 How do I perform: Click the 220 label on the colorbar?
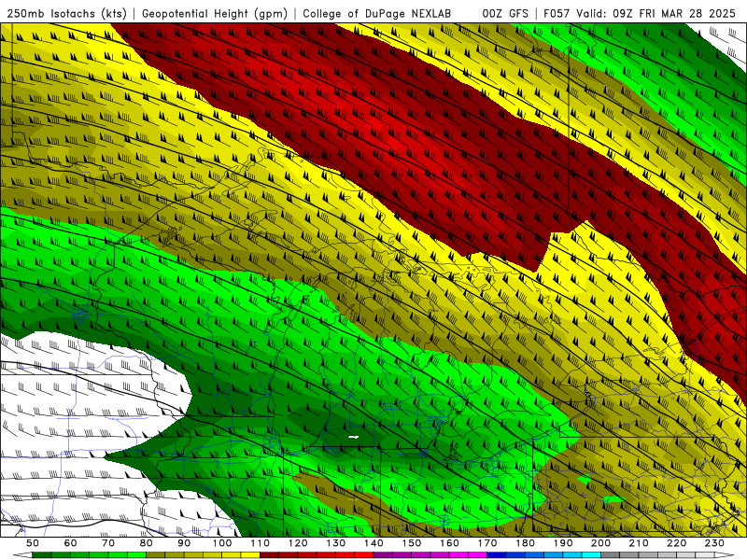pos(676,543)
